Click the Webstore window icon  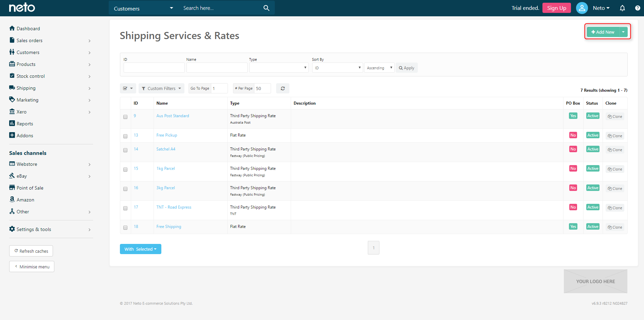point(12,164)
